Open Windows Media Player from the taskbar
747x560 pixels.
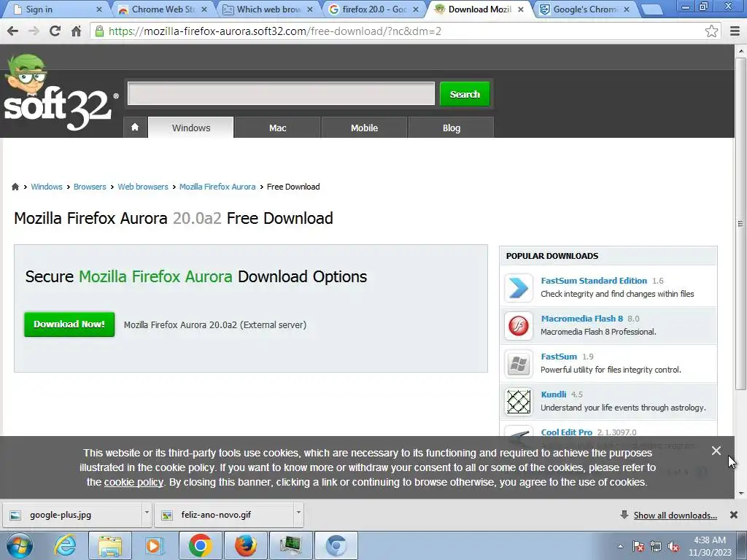tap(154, 545)
